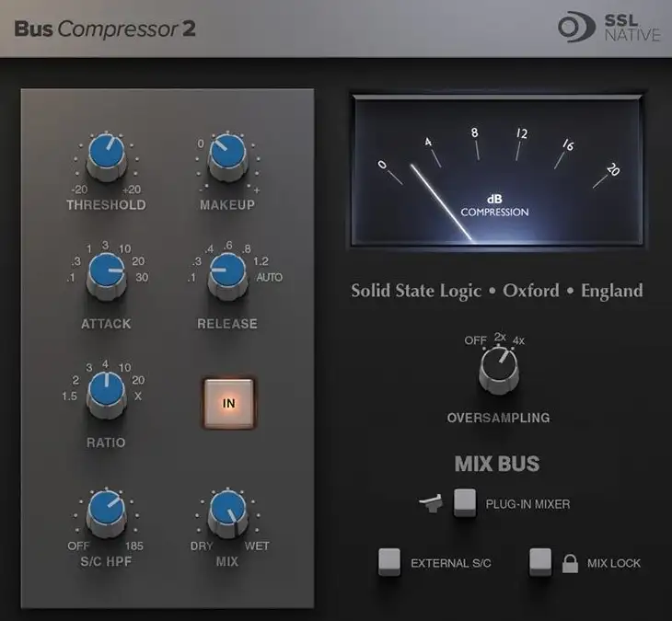672x621 pixels.
Task: Click the Dry/Wet Mix knob
Action: pyautogui.click(x=227, y=513)
